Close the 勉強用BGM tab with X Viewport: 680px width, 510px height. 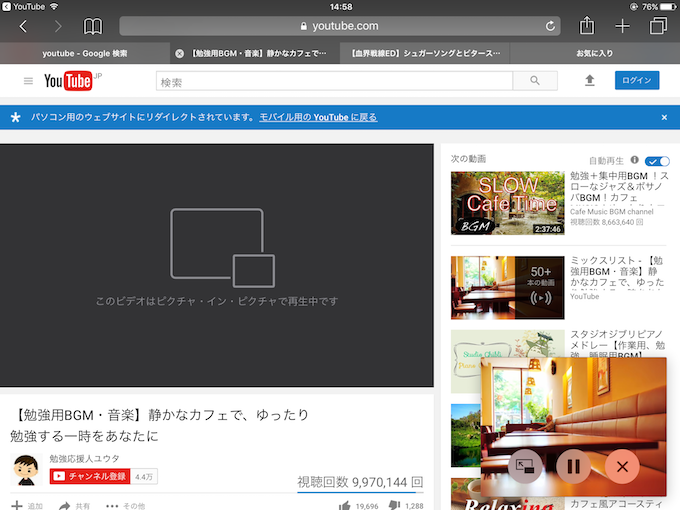(179, 53)
